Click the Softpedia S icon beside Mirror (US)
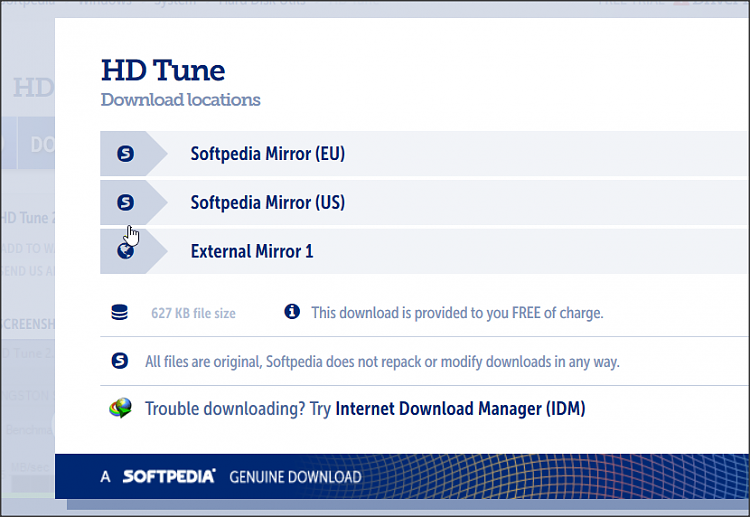 coord(125,202)
